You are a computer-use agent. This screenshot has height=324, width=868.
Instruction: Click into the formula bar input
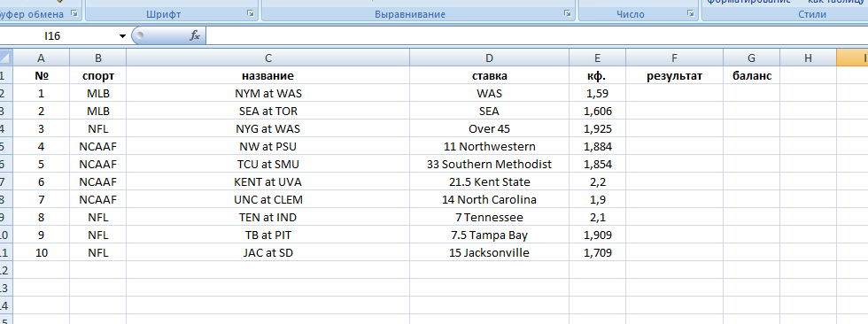(537, 36)
